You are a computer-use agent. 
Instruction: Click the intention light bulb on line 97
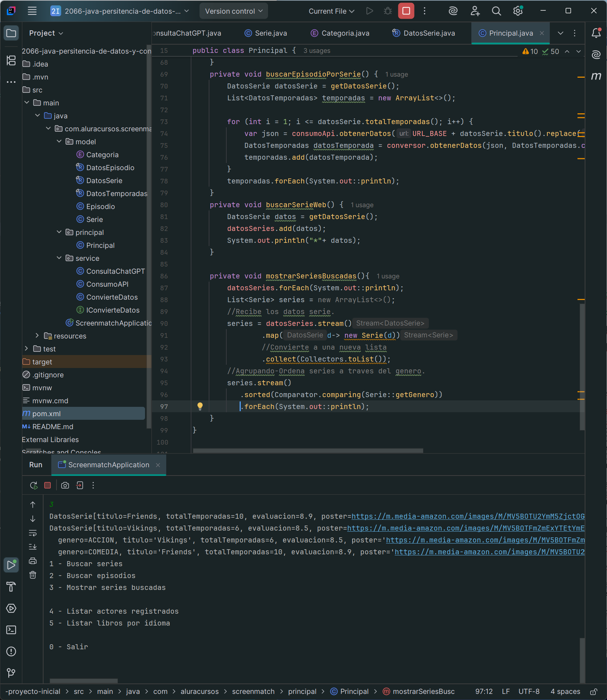(200, 406)
